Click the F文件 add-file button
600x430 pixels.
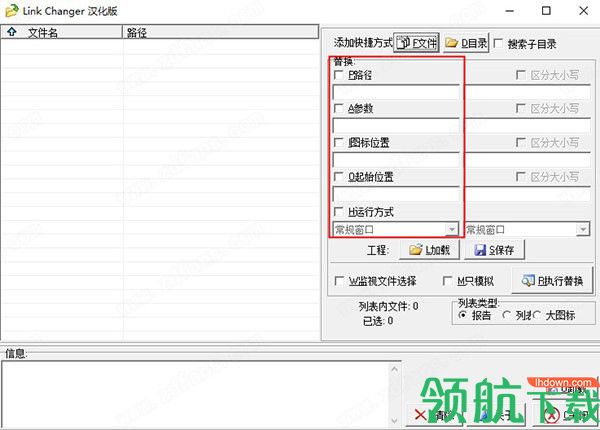pyautogui.click(x=416, y=43)
